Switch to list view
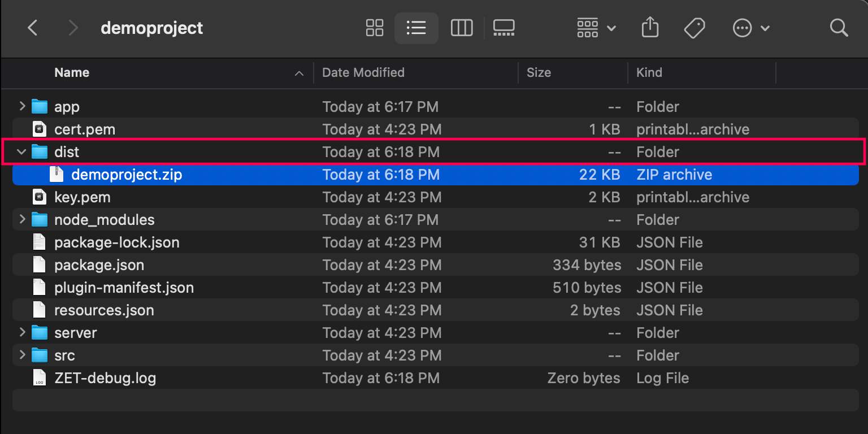Image resolution: width=868 pixels, height=434 pixels. pos(416,28)
